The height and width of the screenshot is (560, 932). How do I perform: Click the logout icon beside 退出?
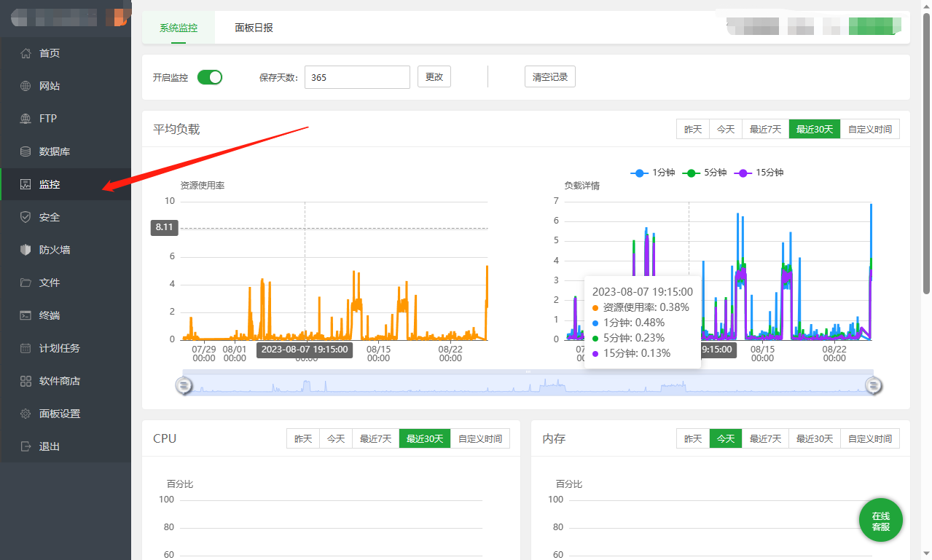tap(26, 446)
